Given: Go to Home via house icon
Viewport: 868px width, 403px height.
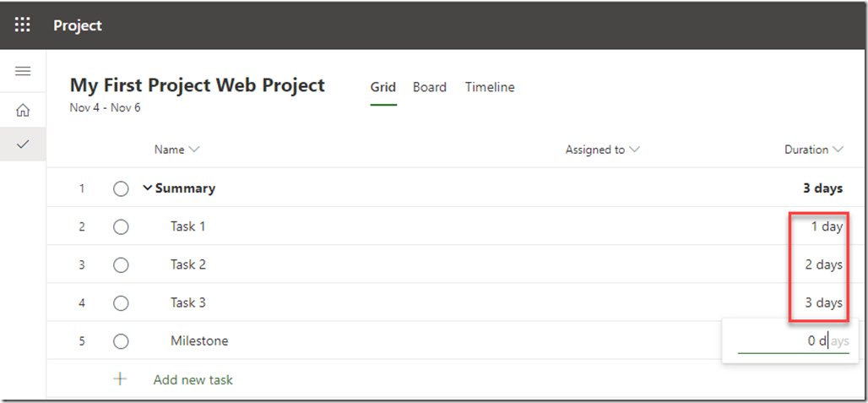Looking at the screenshot, I should click(23, 110).
